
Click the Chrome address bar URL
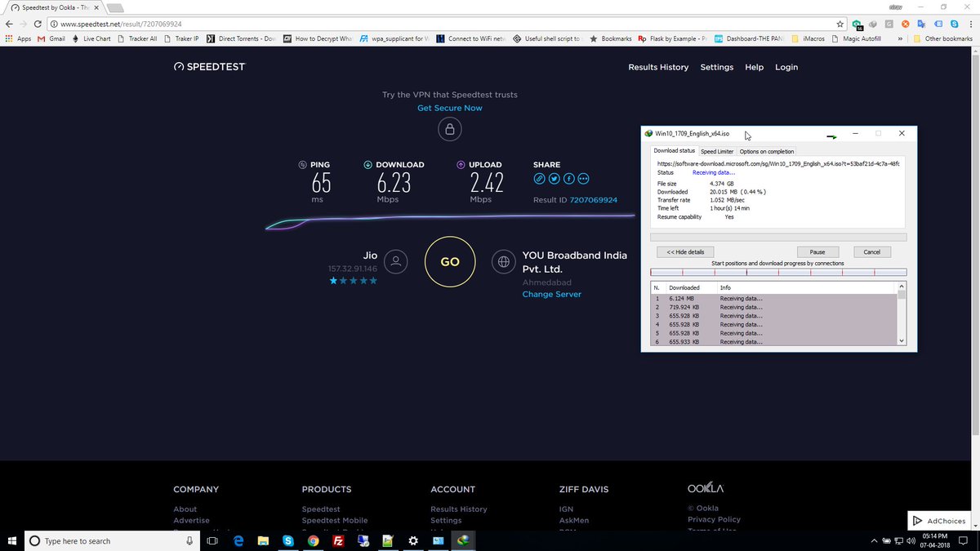[121, 24]
